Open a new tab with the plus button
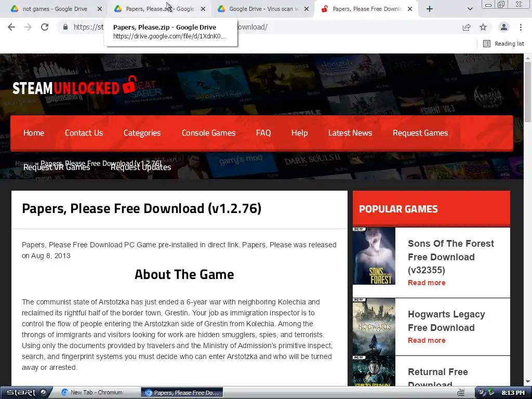 (430, 9)
